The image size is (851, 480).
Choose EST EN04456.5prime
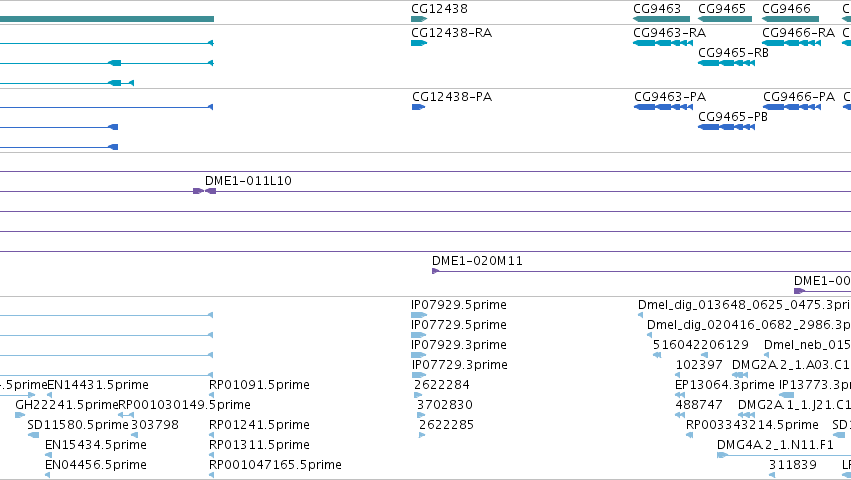48,475
